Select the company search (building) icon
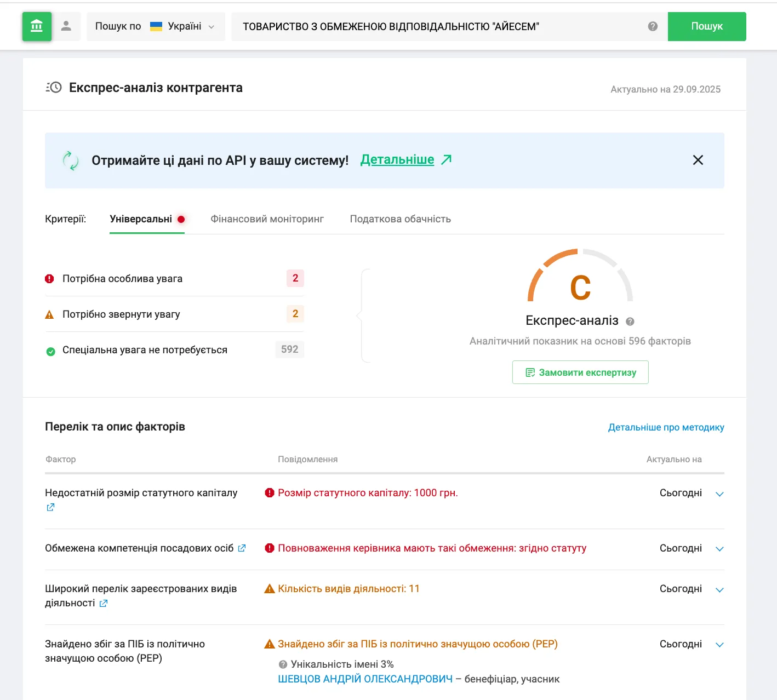This screenshot has width=777, height=700. tap(37, 26)
